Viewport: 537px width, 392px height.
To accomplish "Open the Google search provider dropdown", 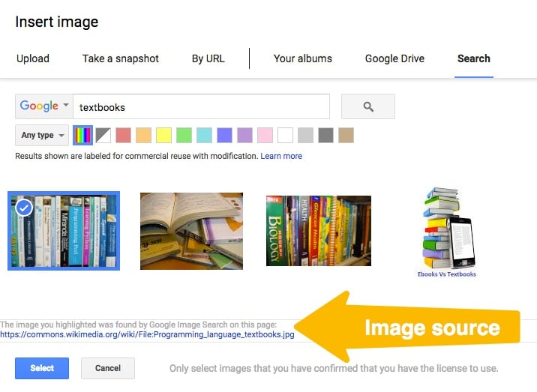I will coord(44,106).
